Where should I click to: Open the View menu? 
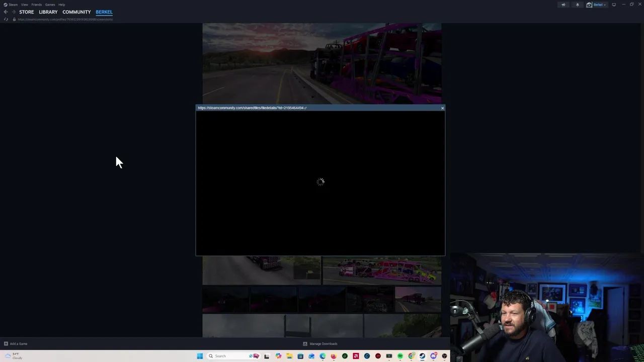24,5
